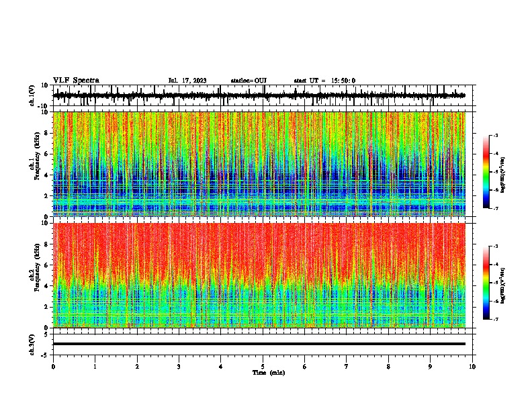This screenshot has height=411, width=532.
Task: Click time axis tick label 0
Action: (x=53, y=366)
